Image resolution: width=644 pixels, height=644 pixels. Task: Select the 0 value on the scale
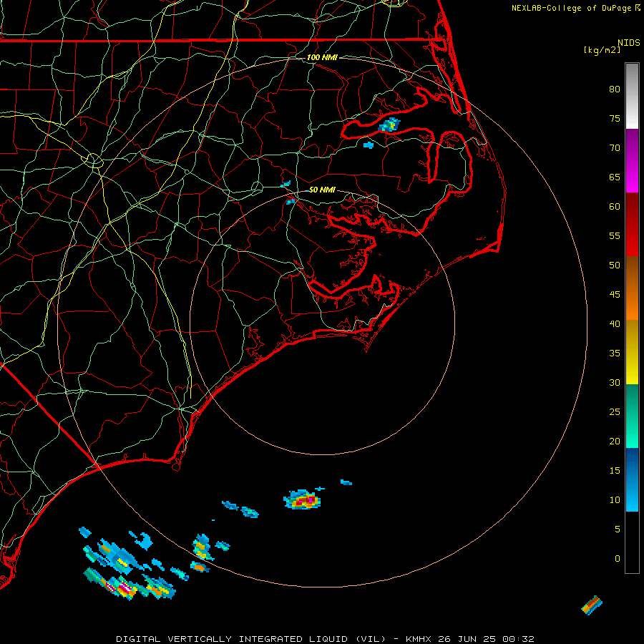pyautogui.click(x=618, y=559)
